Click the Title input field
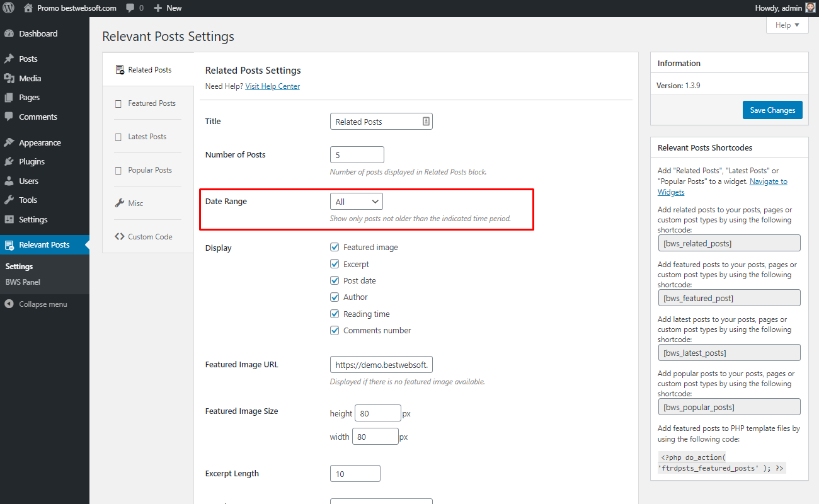Screen dimensions: 819x504 pos(381,122)
